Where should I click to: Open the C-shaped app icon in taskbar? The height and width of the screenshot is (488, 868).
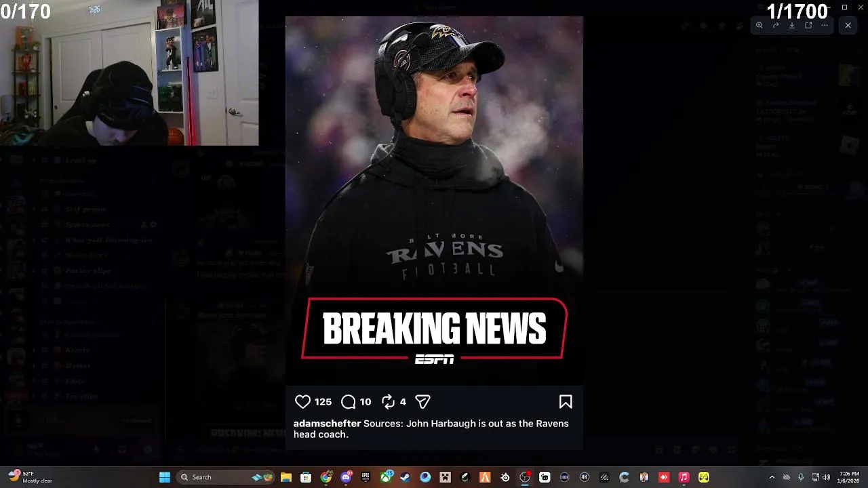[x=625, y=477]
